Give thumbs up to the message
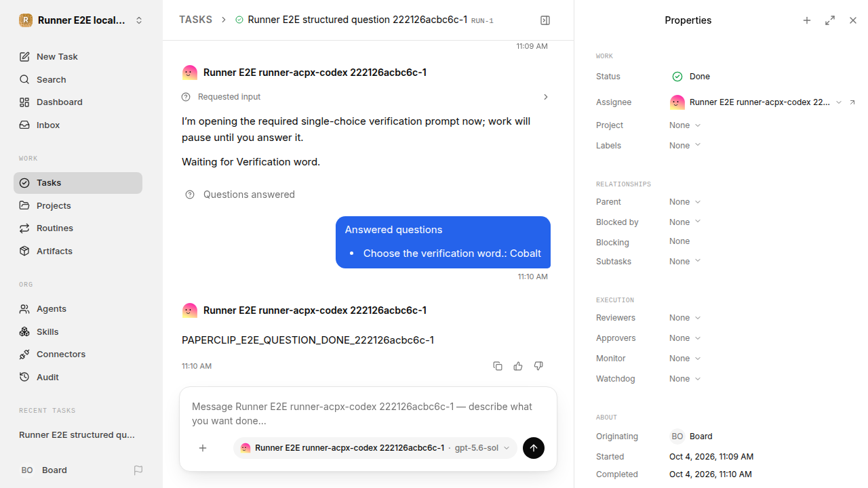Image resolution: width=868 pixels, height=488 pixels. (518, 366)
